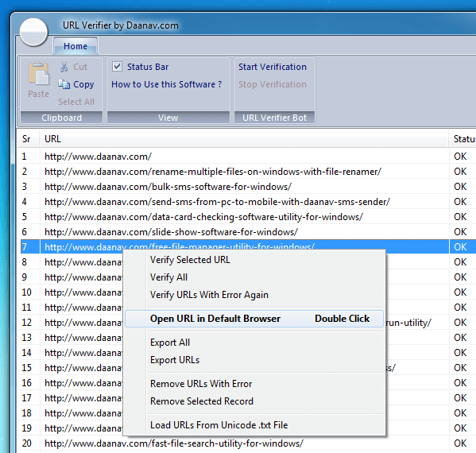Click row number 12 in Sr column

click(x=27, y=323)
